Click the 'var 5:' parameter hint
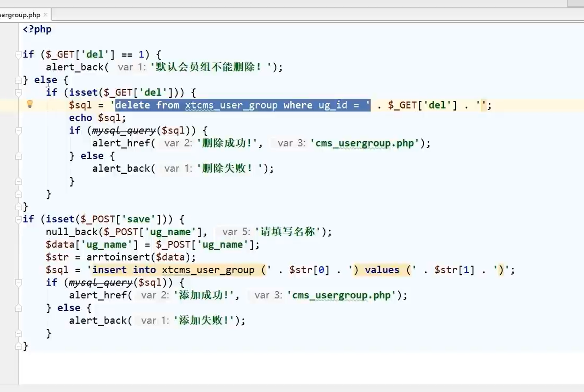584x392 pixels. point(236,232)
